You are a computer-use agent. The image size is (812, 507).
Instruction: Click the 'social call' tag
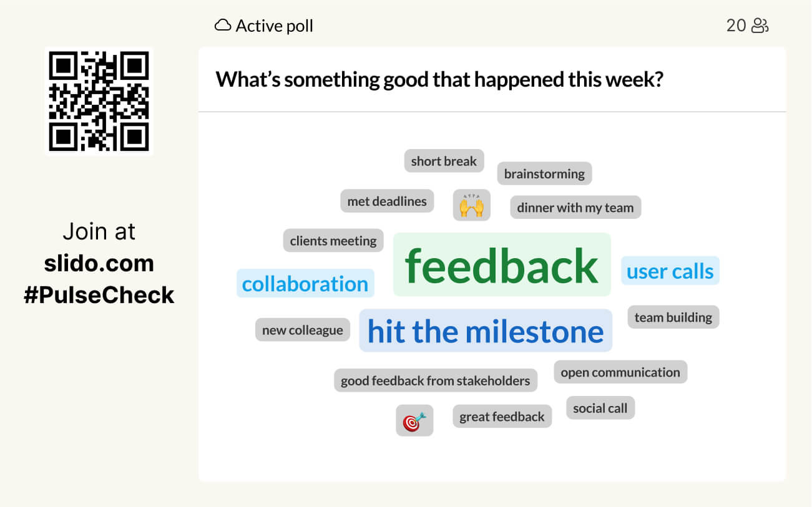600,408
